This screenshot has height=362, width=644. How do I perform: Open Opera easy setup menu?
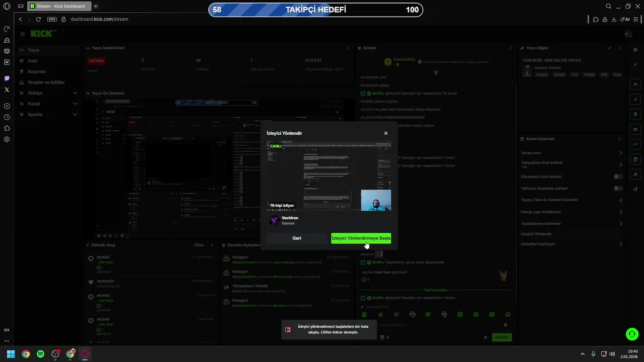(637, 19)
